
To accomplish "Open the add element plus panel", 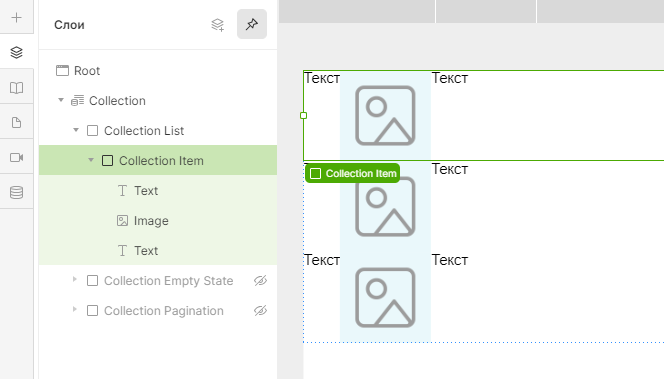I will (x=16, y=17).
